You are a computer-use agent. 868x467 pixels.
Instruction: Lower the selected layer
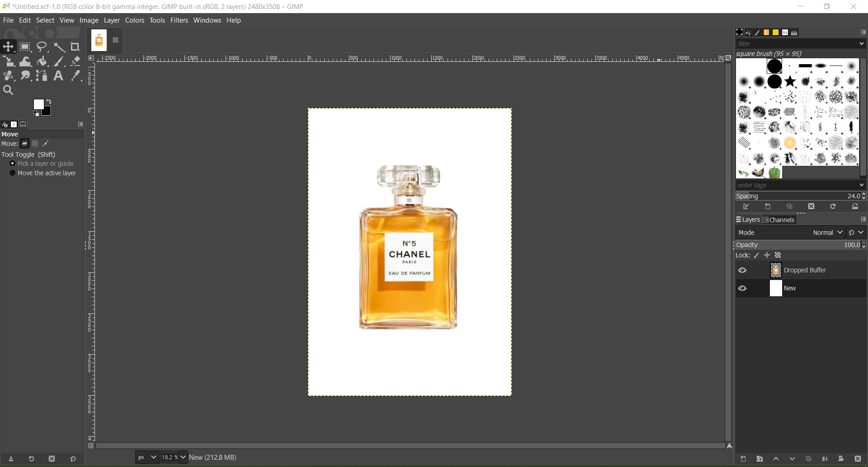(793, 459)
